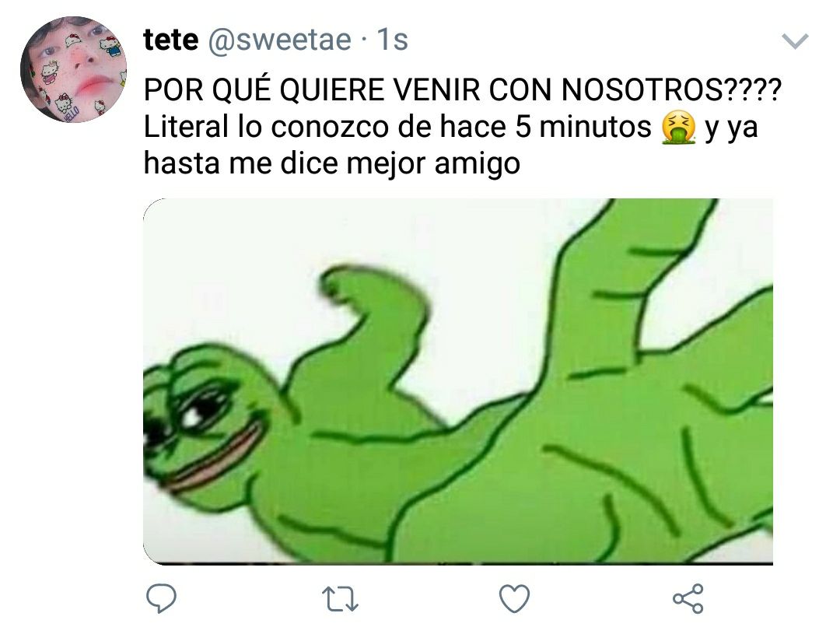840x627 pixels.
Task: Open the attached Pepe frog image
Action: [x=458, y=381]
